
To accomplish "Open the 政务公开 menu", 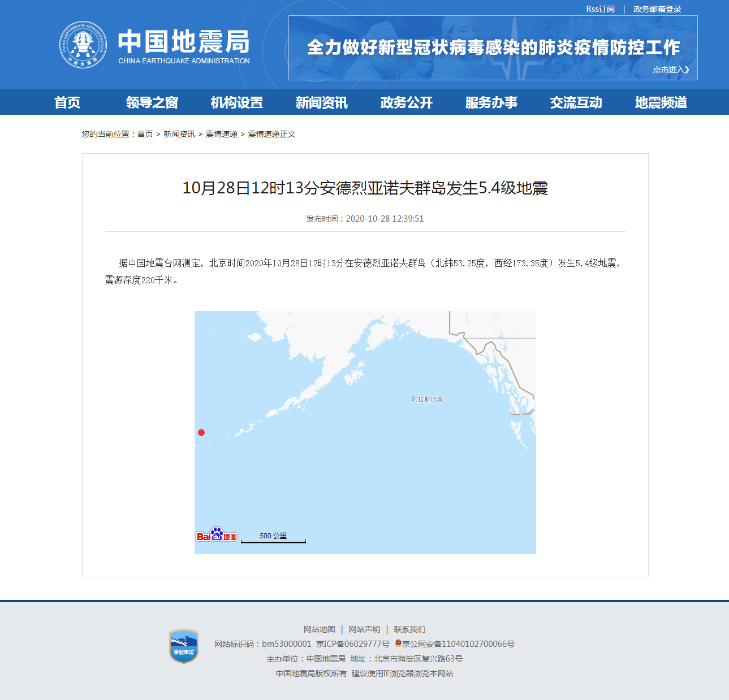I will (407, 102).
